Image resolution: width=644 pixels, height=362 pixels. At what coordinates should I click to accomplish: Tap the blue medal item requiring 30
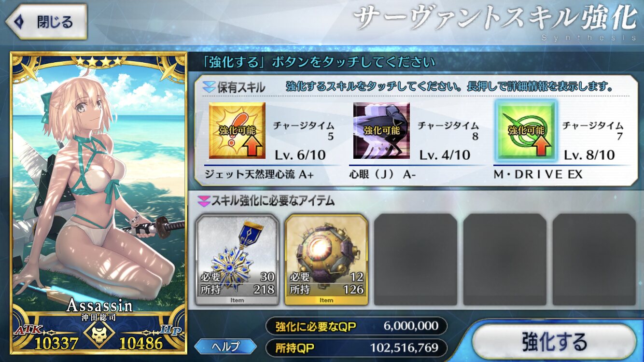(237, 260)
